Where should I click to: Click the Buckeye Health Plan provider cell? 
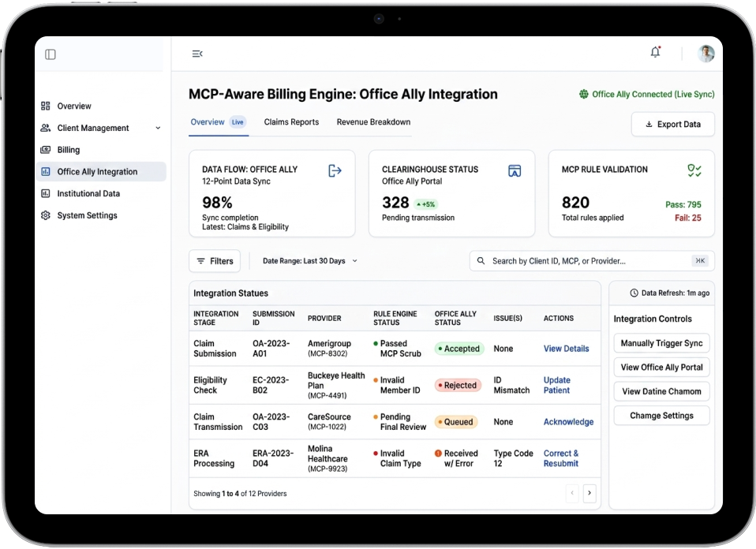(x=336, y=385)
